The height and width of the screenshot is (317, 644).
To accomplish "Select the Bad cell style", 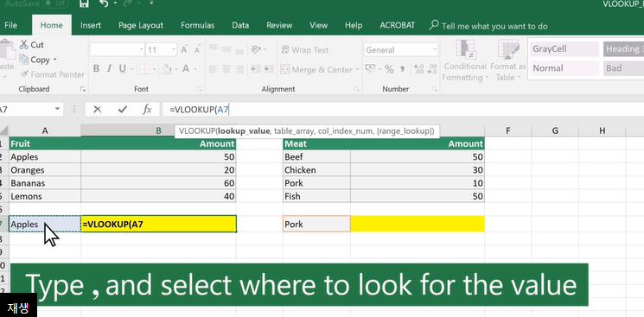I will click(623, 68).
